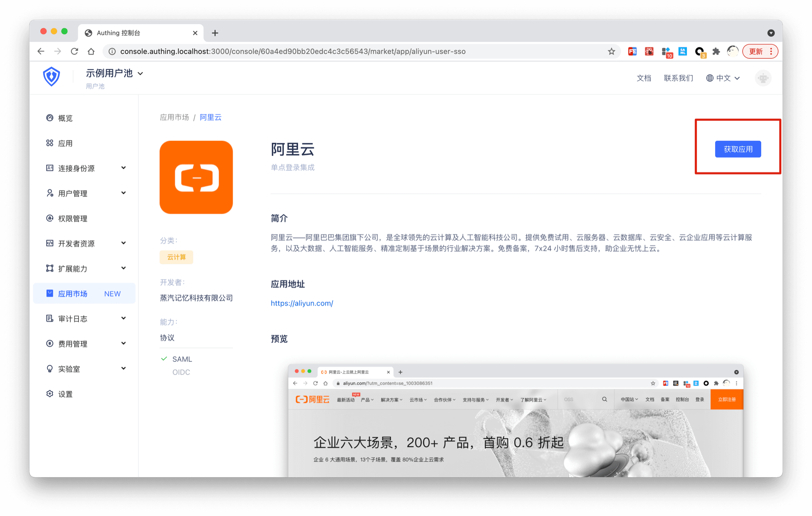
Task: Open browser extensions puzzle icon
Action: 716,52
